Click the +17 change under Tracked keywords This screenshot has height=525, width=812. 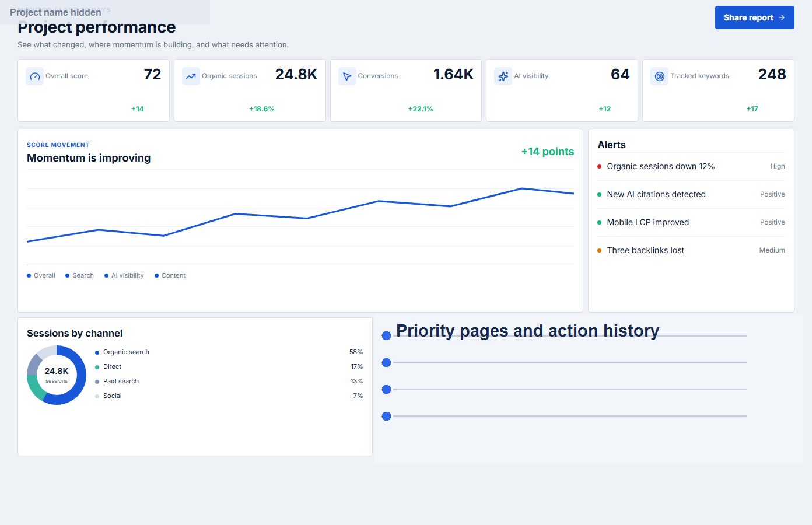click(x=752, y=109)
